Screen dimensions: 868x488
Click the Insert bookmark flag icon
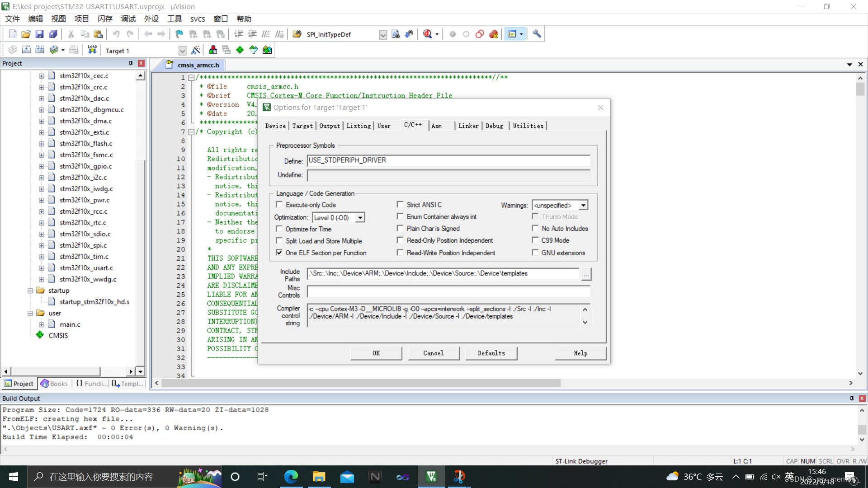tap(179, 34)
